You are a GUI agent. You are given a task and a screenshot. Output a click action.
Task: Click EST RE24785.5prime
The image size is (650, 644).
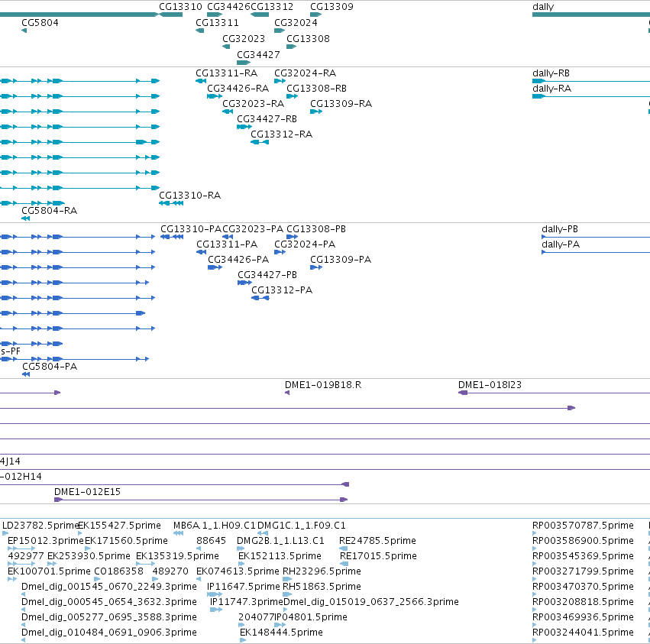point(377,541)
